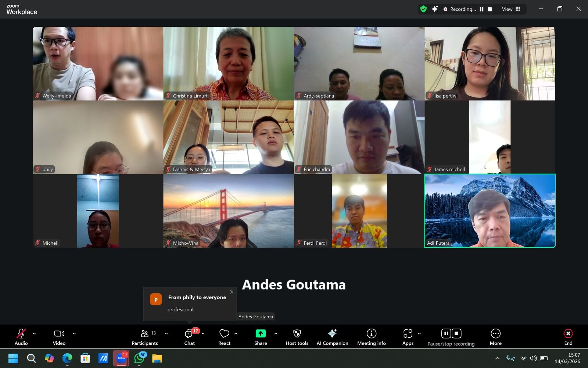Viewport: 588px width, 368px height.
Task: Open the View layout menu
Action: (511, 9)
